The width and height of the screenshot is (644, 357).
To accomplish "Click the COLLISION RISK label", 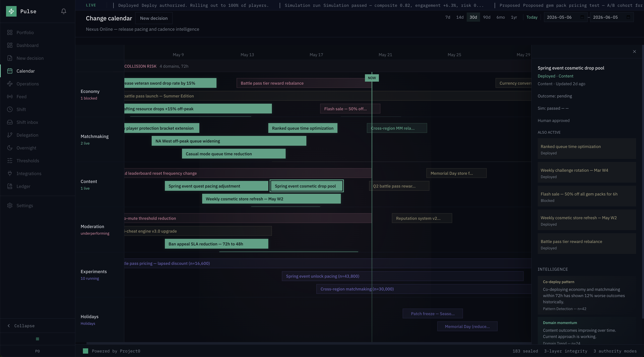I will pos(140,66).
